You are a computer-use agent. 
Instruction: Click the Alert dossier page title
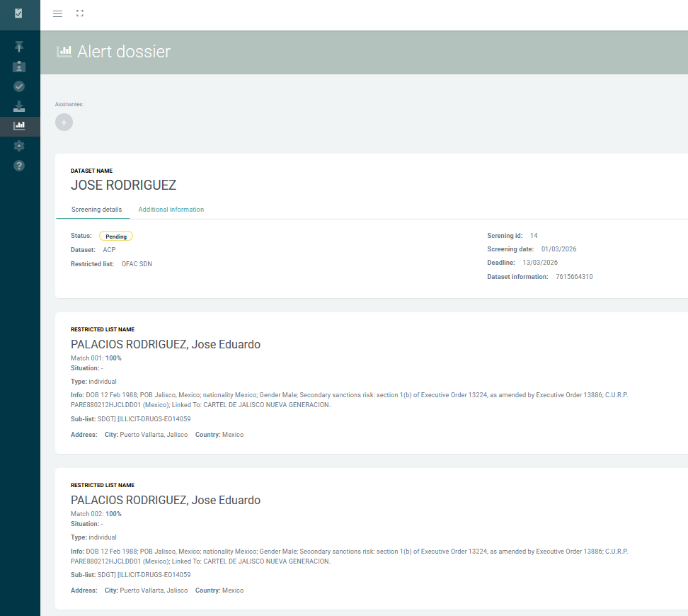click(x=124, y=52)
